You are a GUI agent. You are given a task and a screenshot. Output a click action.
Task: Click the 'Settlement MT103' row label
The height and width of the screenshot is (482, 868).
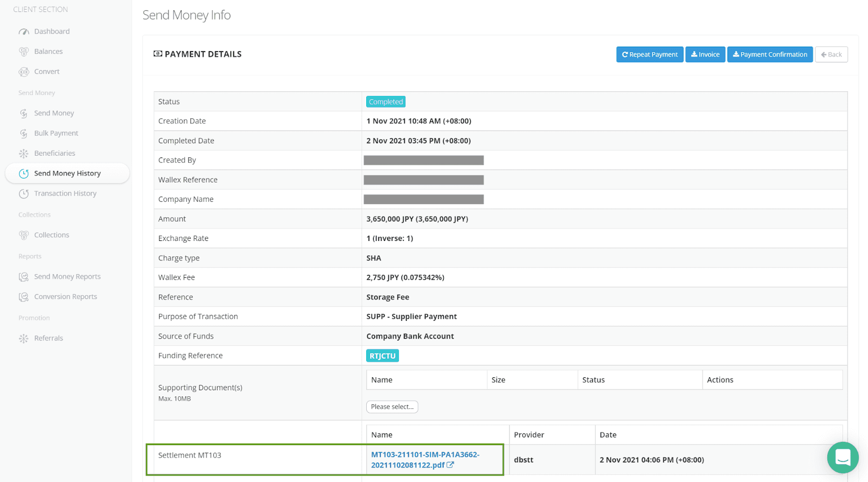[190, 455]
